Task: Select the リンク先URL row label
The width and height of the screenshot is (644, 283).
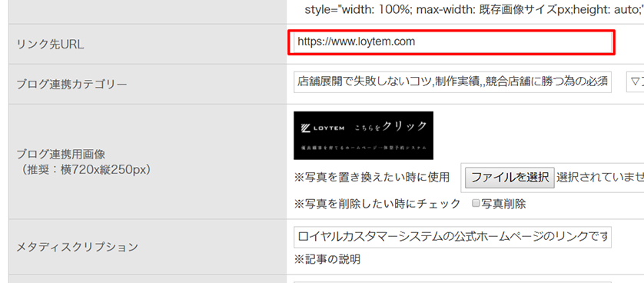Action: (x=50, y=45)
